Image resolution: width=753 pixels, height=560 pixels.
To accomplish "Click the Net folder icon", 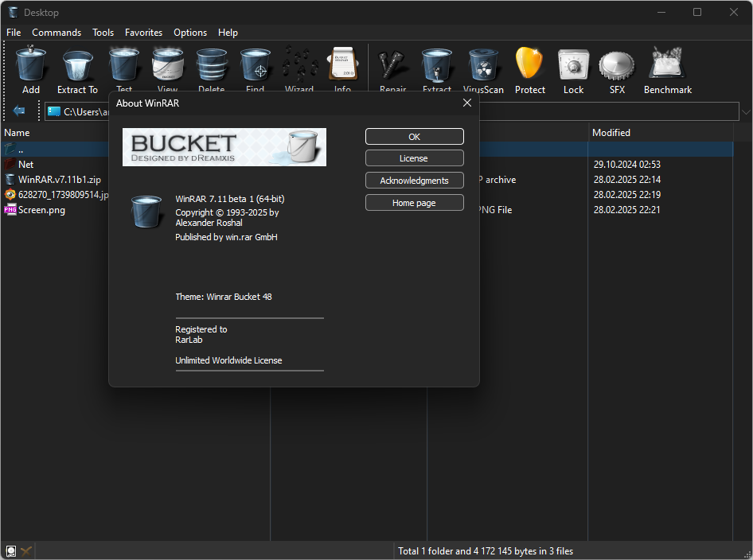I will pos(10,164).
